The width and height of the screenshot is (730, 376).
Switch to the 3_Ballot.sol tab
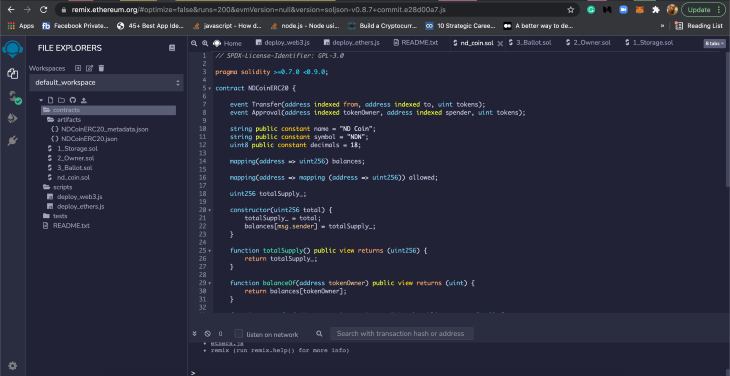(x=530, y=43)
